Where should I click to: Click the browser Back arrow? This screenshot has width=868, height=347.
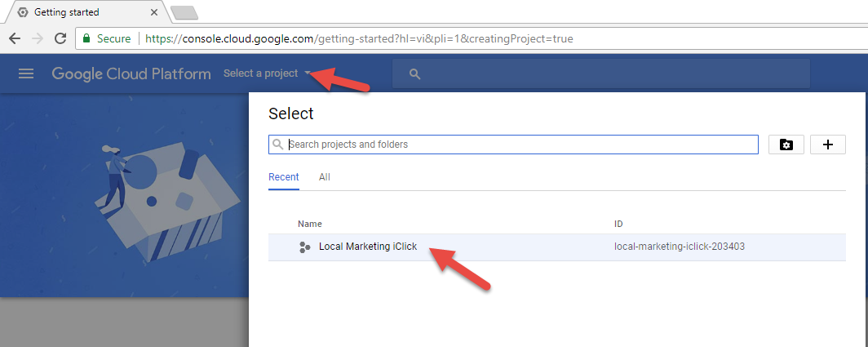15,39
